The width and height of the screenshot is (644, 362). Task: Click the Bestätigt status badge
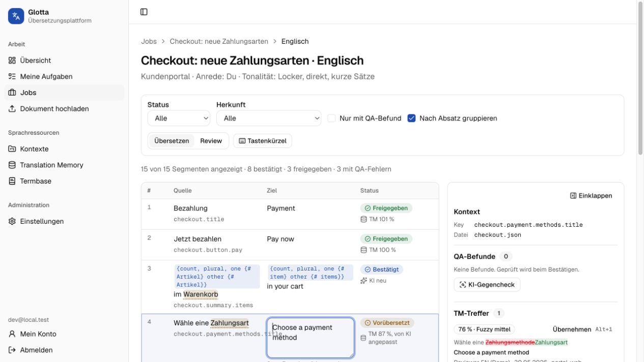click(382, 269)
